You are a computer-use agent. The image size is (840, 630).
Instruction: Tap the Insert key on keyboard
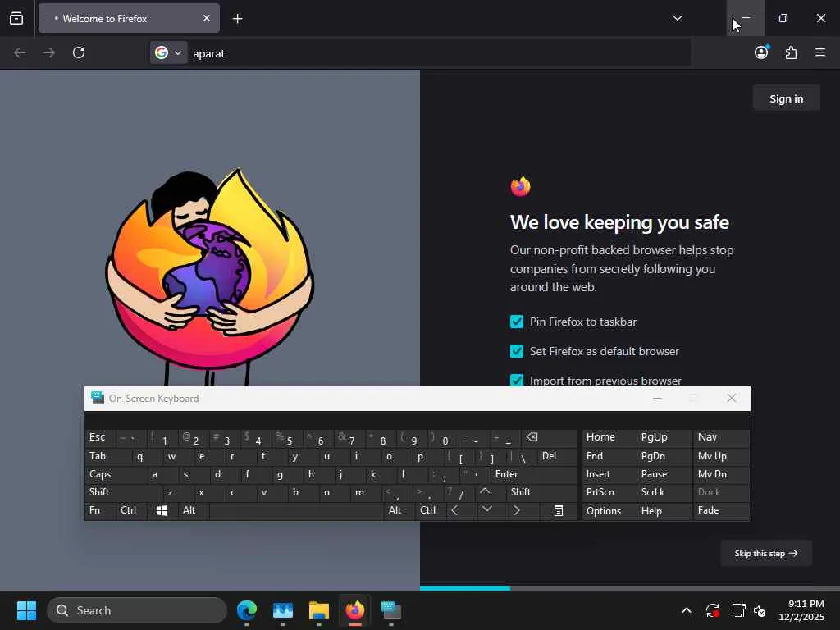coord(608,475)
